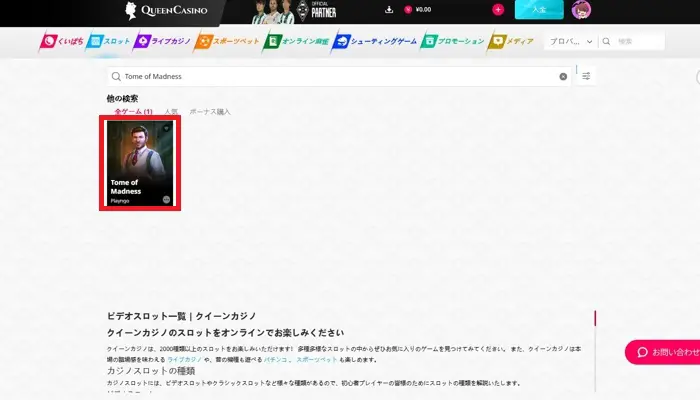Switch to ボーナス購入 tab
The image size is (700, 400).
pyautogui.click(x=210, y=112)
